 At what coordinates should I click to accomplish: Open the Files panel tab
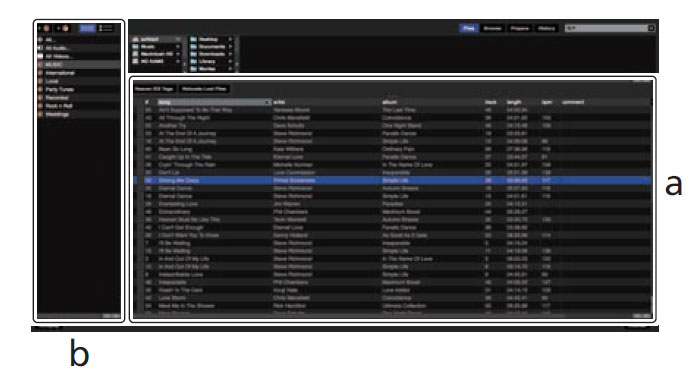click(469, 28)
